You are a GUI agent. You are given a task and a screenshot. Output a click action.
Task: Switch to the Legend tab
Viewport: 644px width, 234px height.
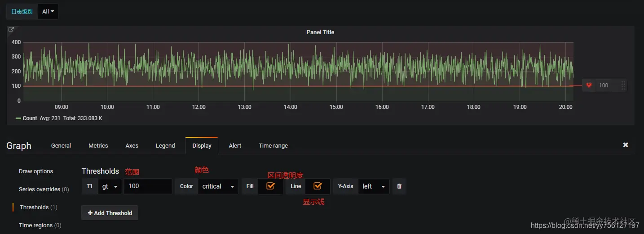pyautogui.click(x=165, y=145)
